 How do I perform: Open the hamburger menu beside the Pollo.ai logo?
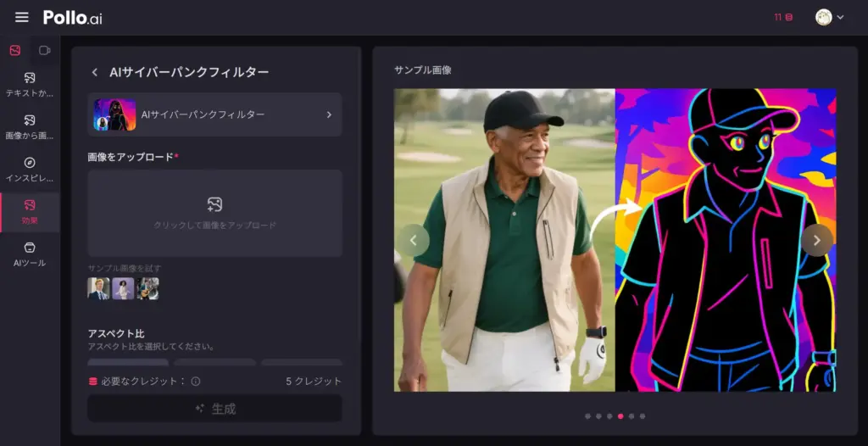[x=22, y=18]
